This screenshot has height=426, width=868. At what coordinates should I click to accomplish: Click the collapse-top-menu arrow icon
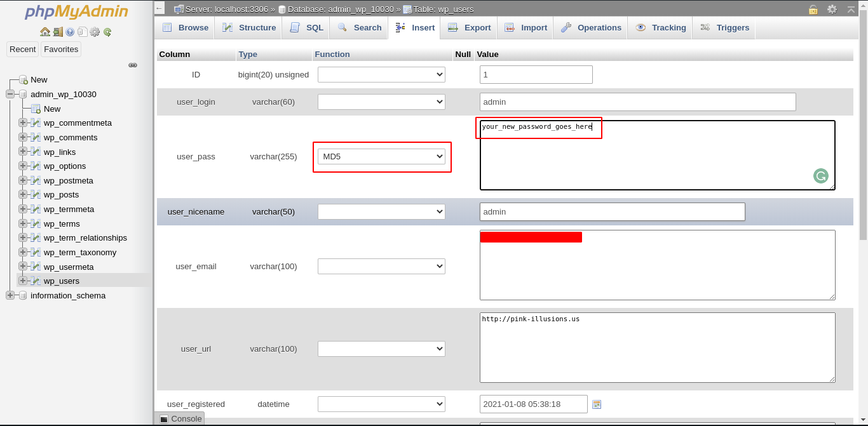pos(851,10)
